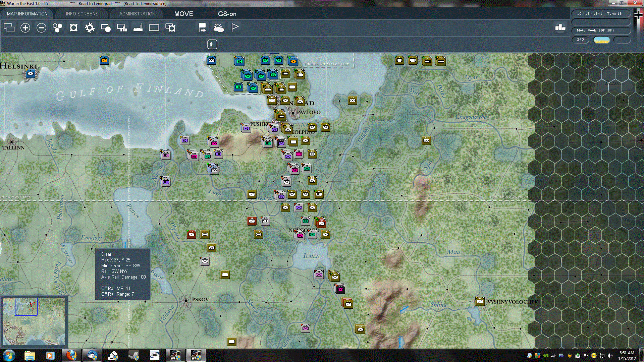Screen dimensions: 644x362
Task: Click the overlapping windows toolbar icon
Action: pyautogui.click(x=9, y=27)
